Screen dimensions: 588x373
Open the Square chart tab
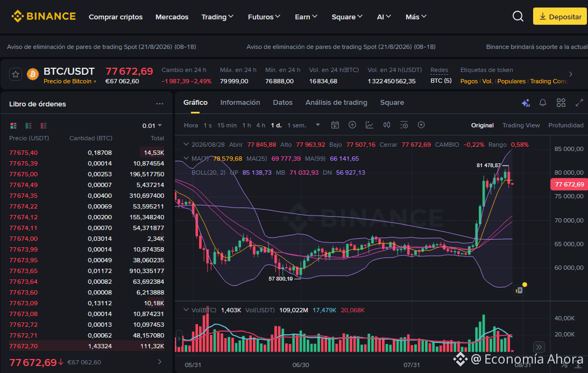(x=392, y=103)
